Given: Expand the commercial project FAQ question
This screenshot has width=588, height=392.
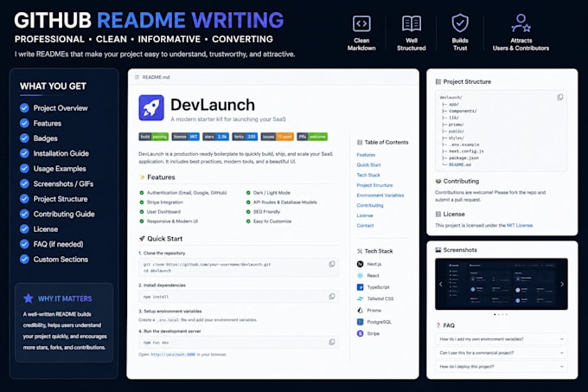Looking at the screenshot, I should (x=502, y=353).
